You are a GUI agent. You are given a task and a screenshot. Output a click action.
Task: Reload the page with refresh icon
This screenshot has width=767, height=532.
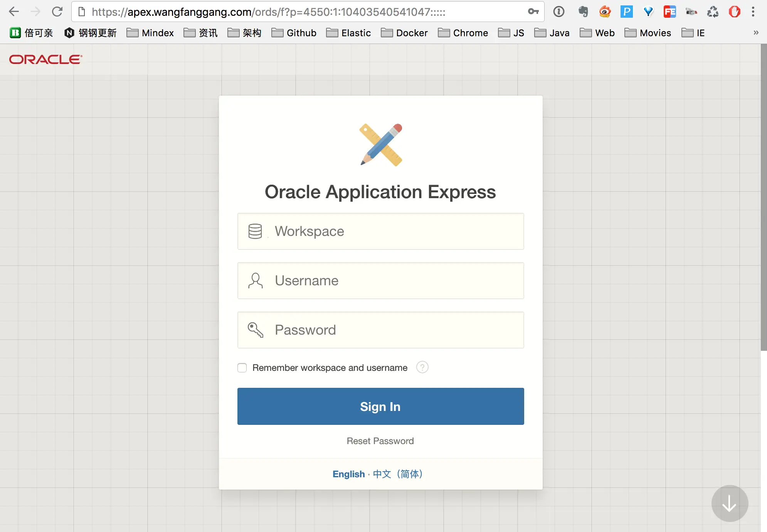click(x=57, y=12)
